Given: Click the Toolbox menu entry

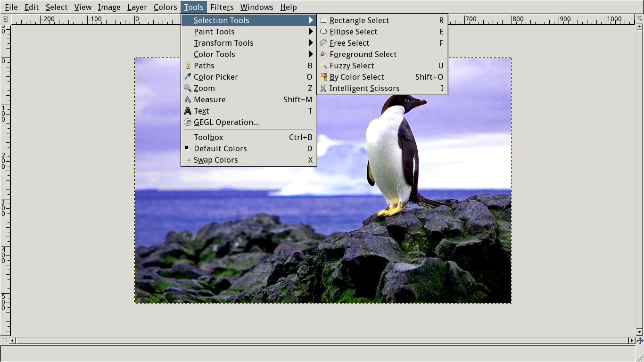Looking at the screenshot, I should (x=208, y=137).
